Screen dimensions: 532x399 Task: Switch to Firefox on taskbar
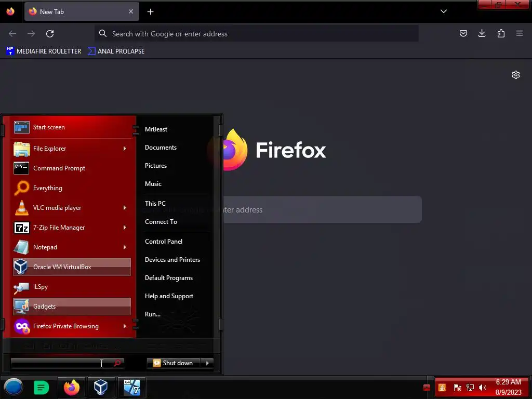click(x=72, y=387)
